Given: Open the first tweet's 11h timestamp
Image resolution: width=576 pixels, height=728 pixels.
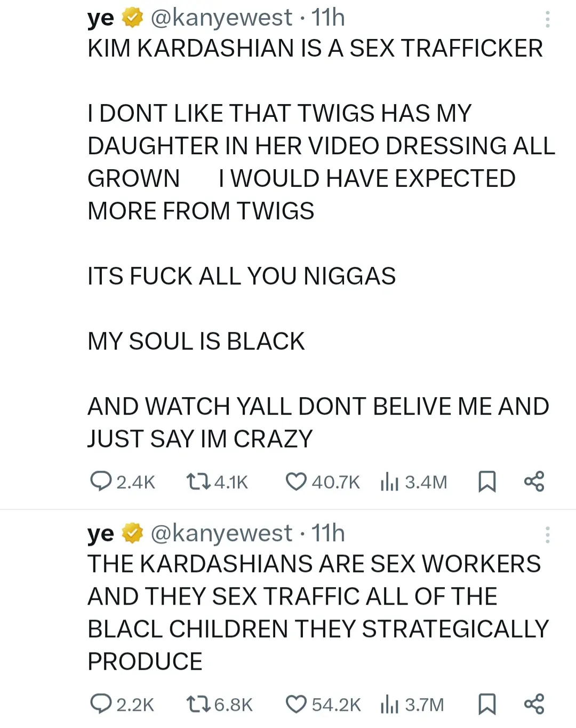Looking at the screenshot, I should coord(328,18).
